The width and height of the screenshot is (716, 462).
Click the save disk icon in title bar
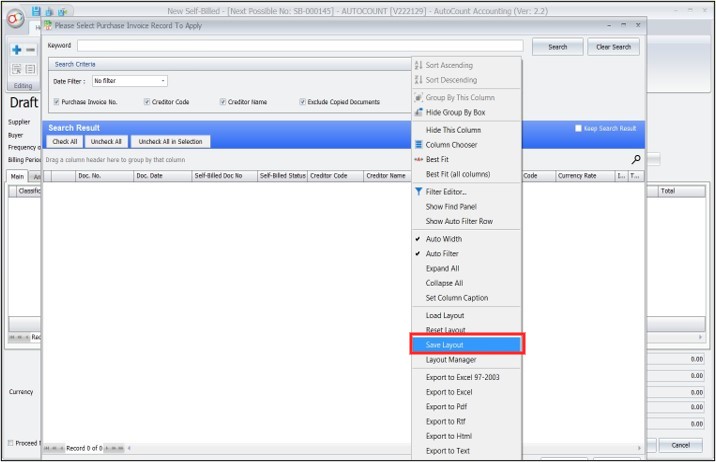36,10
